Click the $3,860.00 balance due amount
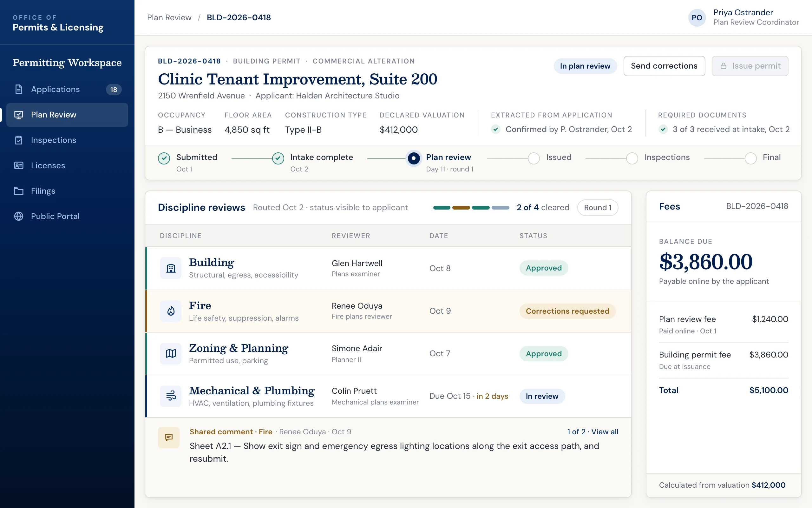Image resolution: width=812 pixels, height=508 pixels. [706, 262]
